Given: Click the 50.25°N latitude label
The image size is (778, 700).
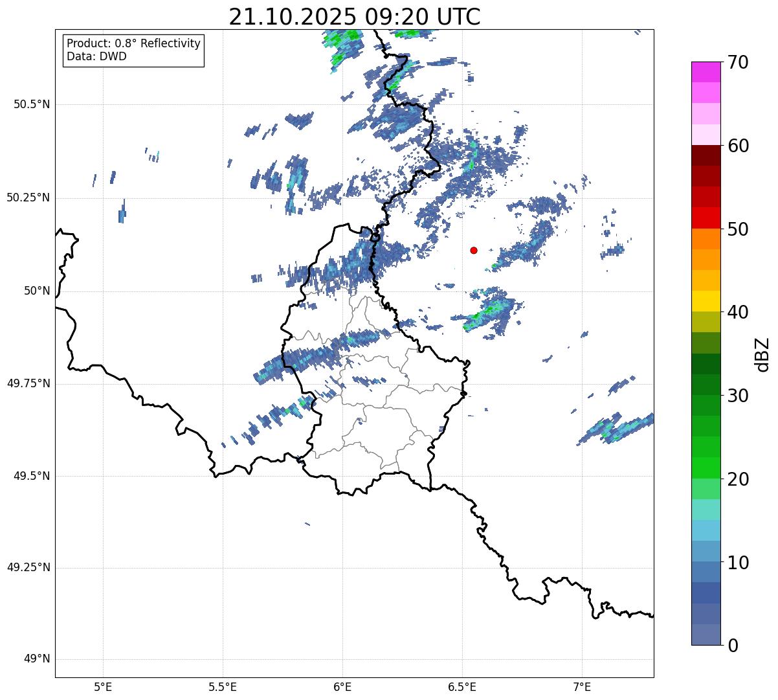Looking at the screenshot, I should click(28, 198).
